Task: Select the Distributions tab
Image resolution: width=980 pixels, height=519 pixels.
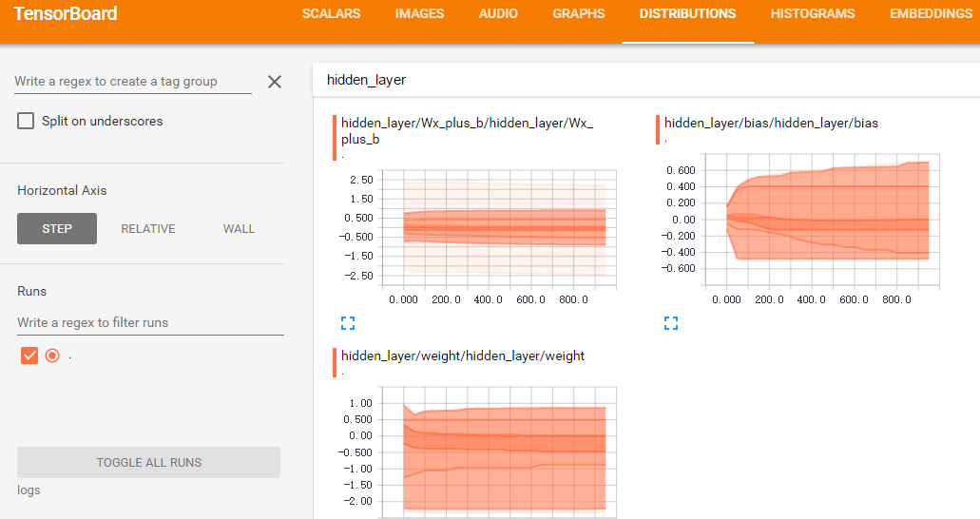Action: tap(687, 14)
